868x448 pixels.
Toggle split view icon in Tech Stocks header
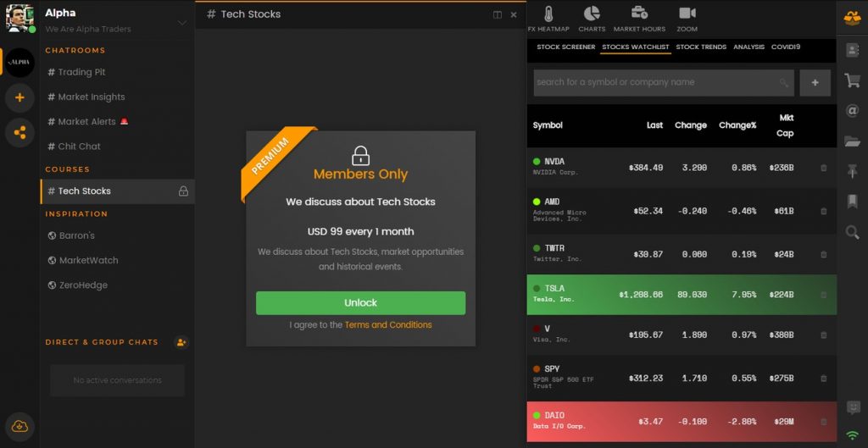pyautogui.click(x=497, y=15)
